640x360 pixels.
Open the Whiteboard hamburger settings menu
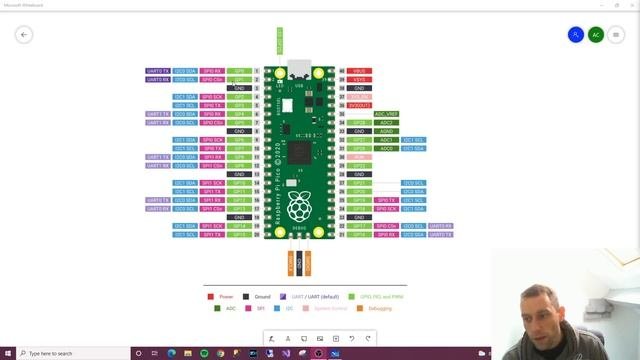click(616, 35)
